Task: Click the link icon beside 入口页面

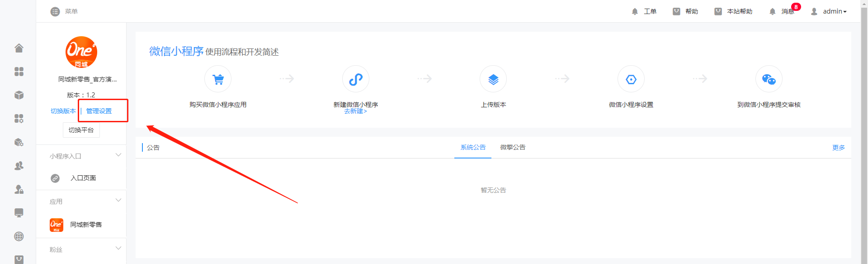Action: pos(55,178)
